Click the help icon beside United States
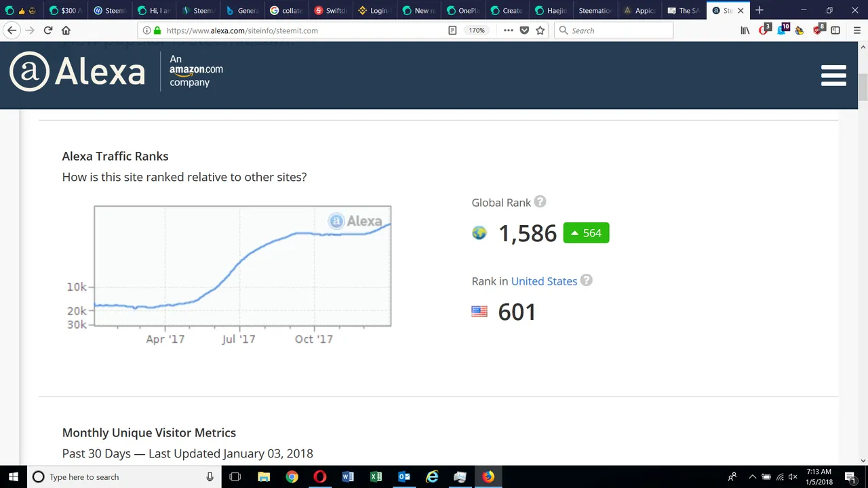868x488 pixels. point(587,281)
